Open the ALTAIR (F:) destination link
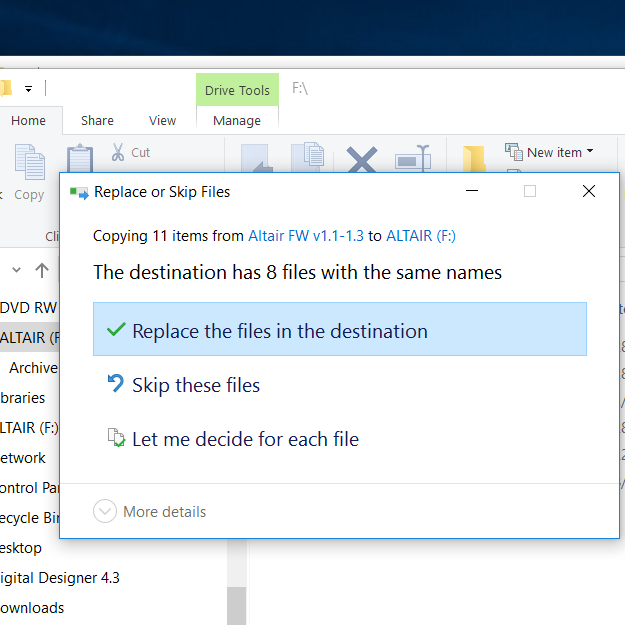 coord(421,236)
